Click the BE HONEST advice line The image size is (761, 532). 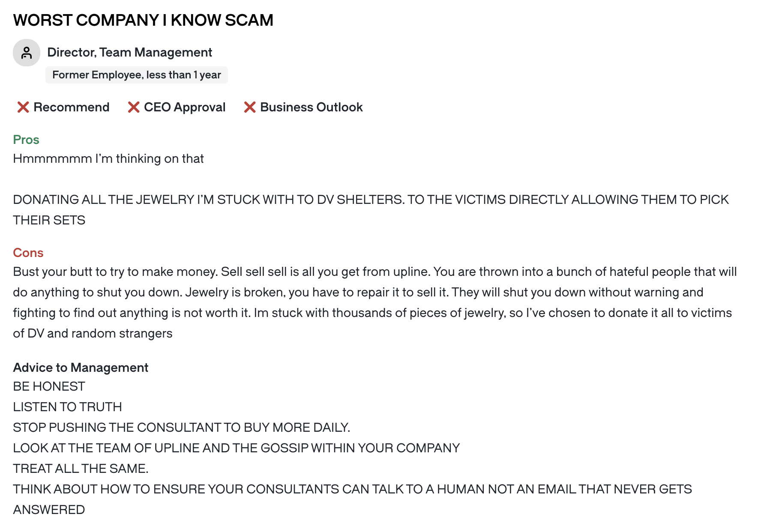tap(49, 386)
